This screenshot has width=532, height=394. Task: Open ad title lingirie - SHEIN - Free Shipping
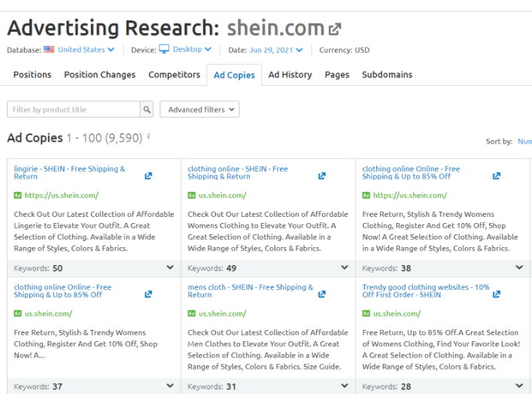click(x=69, y=173)
